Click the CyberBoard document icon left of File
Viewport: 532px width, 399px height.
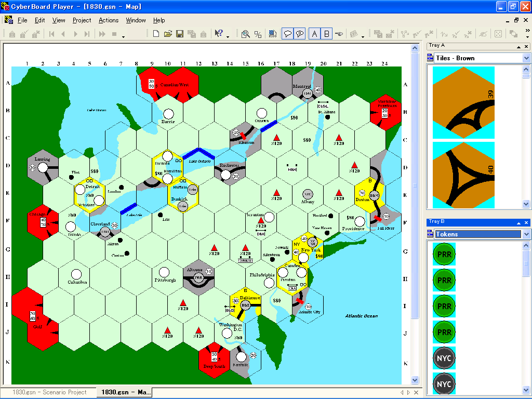(9, 20)
